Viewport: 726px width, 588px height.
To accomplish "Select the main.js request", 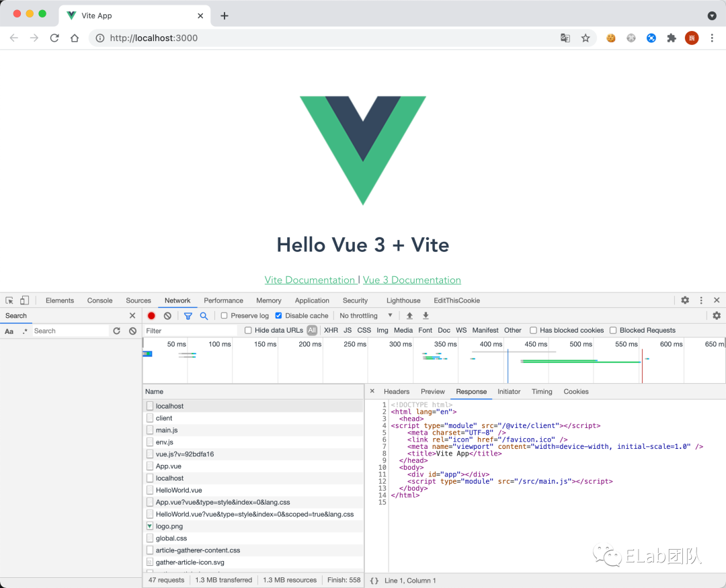I will point(253,430).
